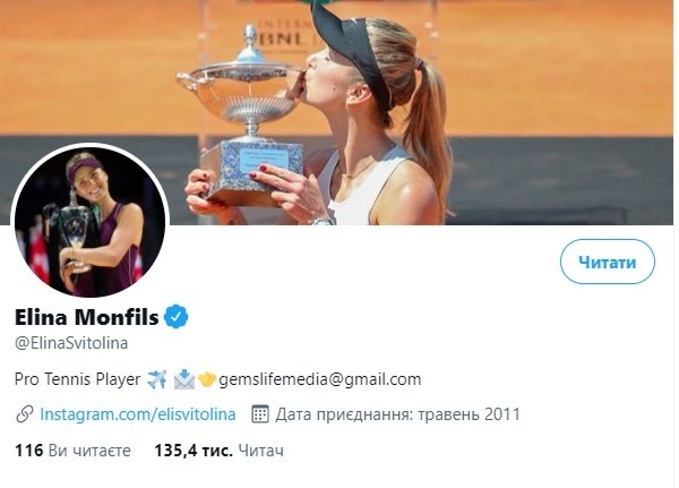Click the envelope emoji in bio
The image size is (679, 488).
click(x=183, y=380)
